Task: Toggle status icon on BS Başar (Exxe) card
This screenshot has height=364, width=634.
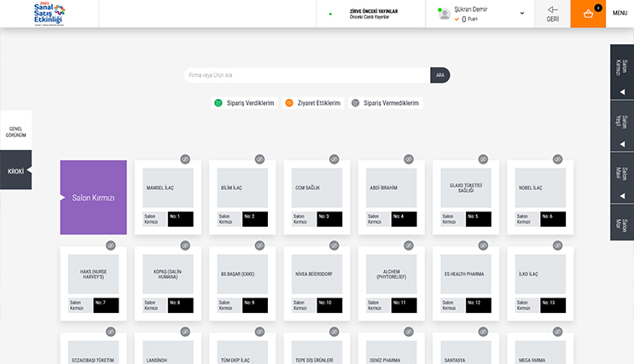Action: point(259,246)
